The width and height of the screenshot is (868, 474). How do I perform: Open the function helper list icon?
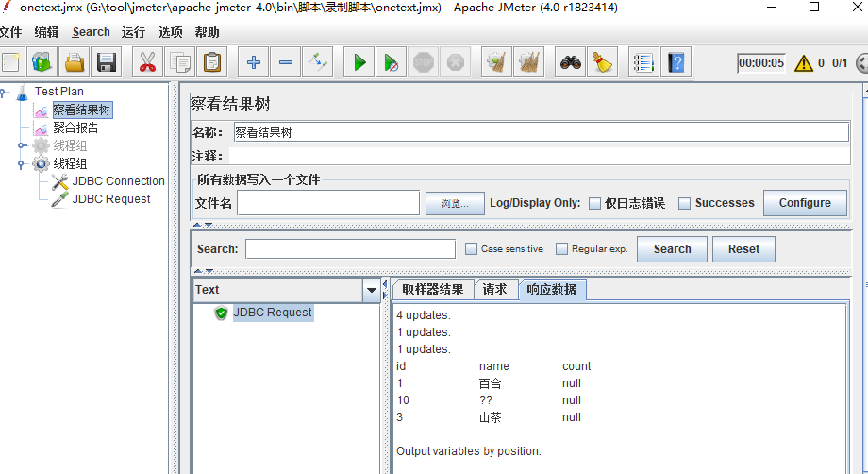point(643,62)
